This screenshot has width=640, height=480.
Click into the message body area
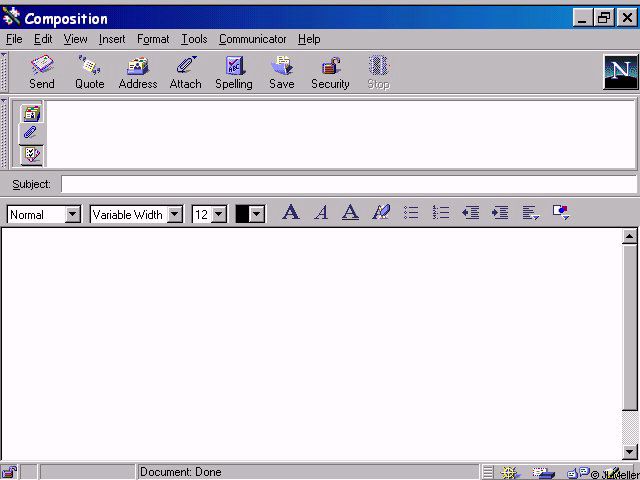(311, 344)
